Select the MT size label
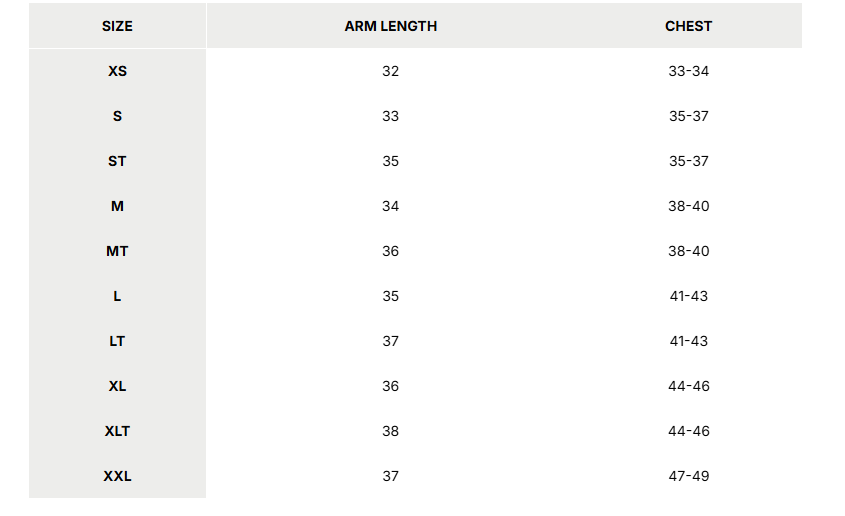This screenshot has width=845, height=516. 117,251
